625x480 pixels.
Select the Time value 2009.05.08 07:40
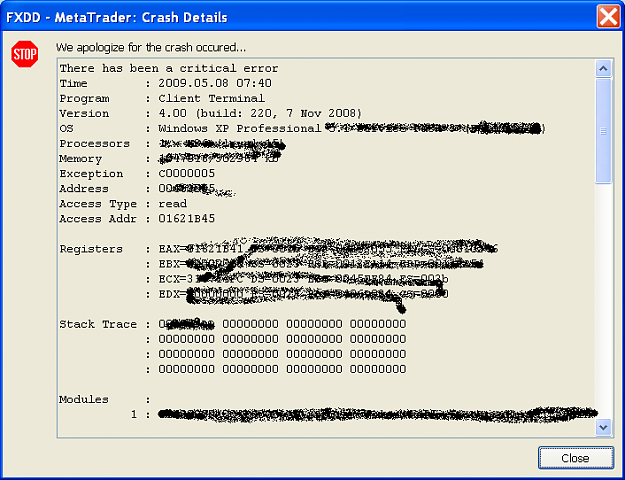tap(215, 83)
